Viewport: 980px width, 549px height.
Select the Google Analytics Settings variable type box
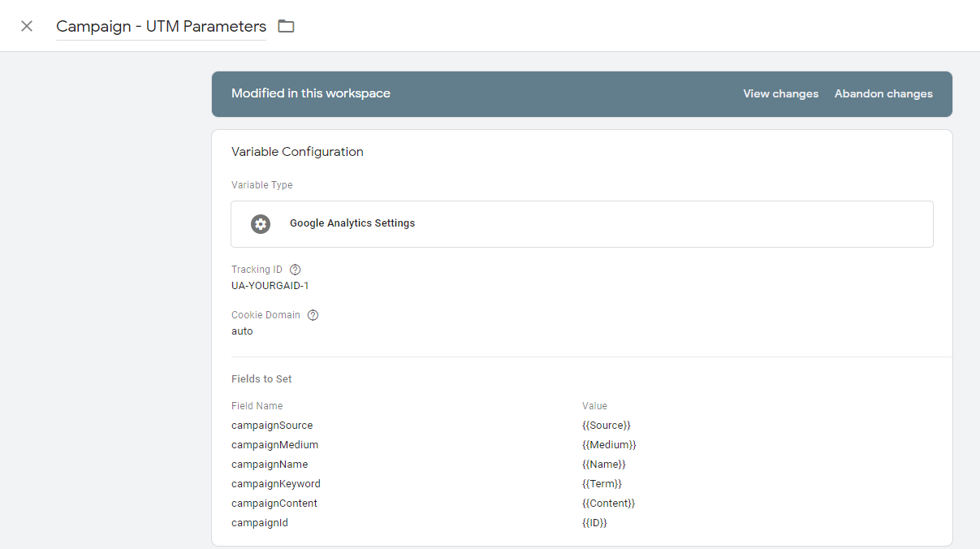tap(581, 223)
